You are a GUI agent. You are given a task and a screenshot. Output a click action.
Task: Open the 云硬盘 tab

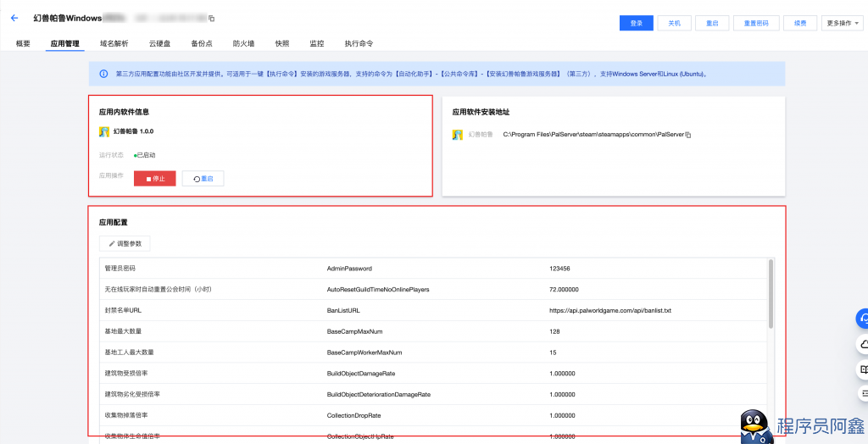pos(159,43)
